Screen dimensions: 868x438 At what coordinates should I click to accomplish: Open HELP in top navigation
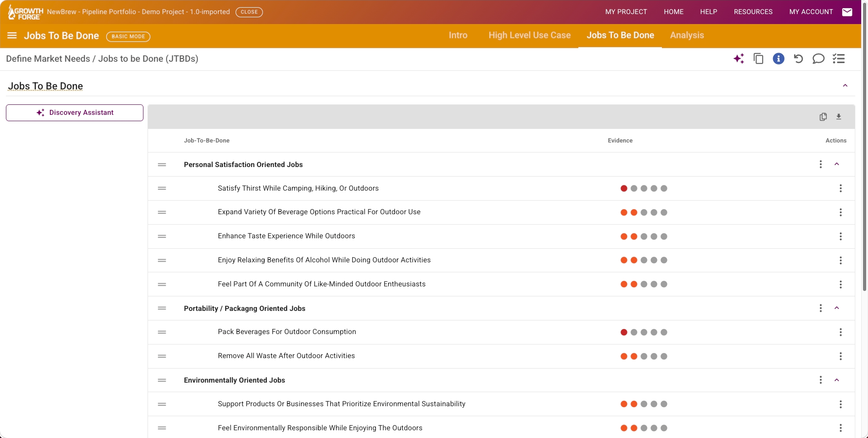(x=709, y=12)
